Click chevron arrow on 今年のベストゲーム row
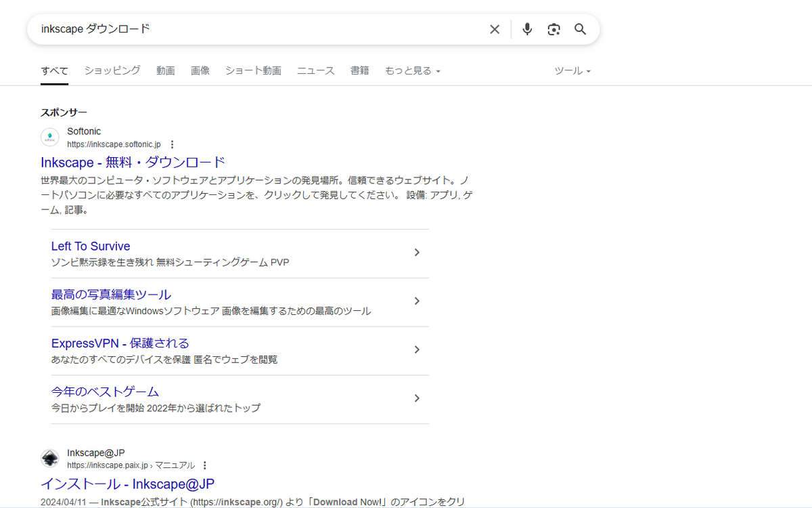Viewport: 812px width, 508px height. (x=417, y=398)
